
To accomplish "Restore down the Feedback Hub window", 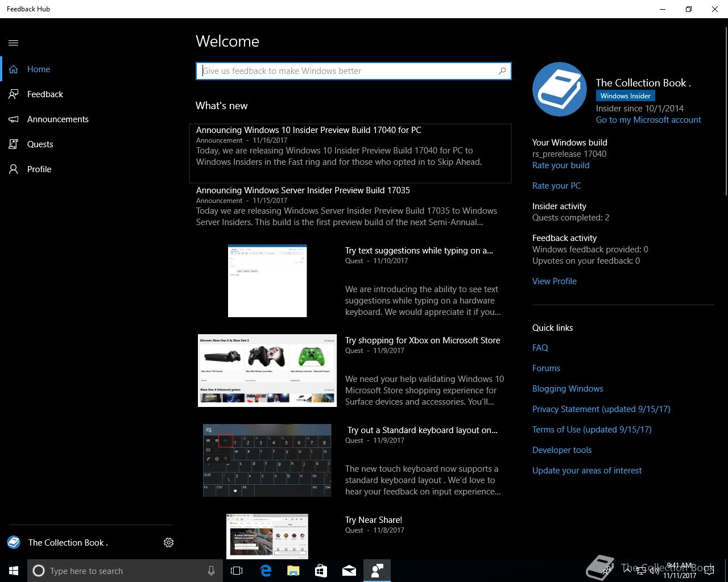I will coord(689,9).
